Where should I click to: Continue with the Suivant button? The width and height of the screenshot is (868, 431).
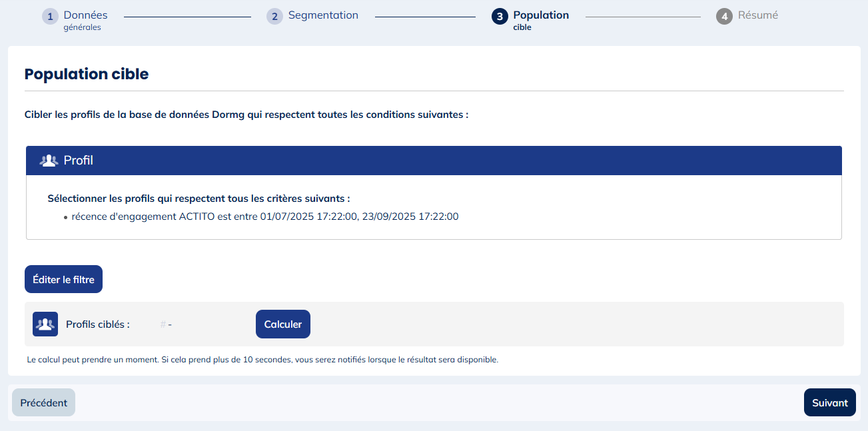pos(829,403)
